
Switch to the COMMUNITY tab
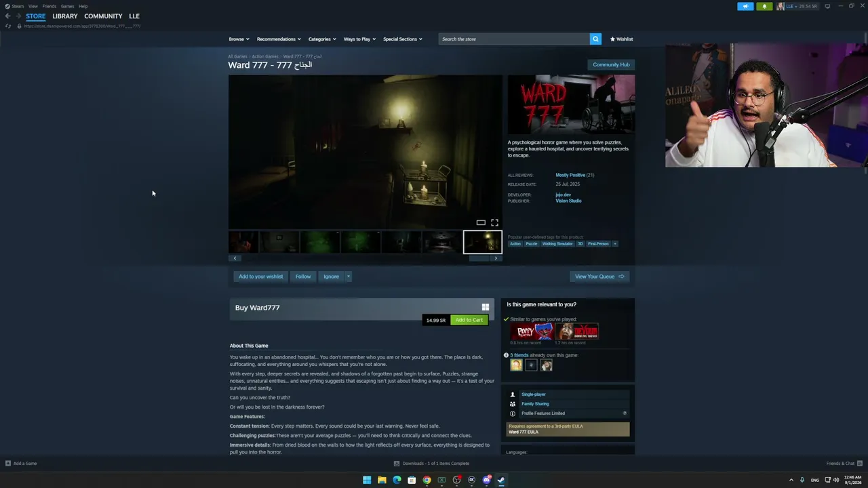pyautogui.click(x=103, y=16)
